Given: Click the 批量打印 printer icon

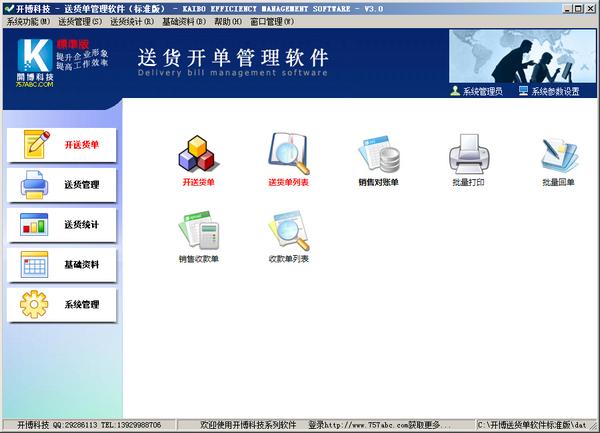Looking at the screenshot, I should [x=469, y=154].
